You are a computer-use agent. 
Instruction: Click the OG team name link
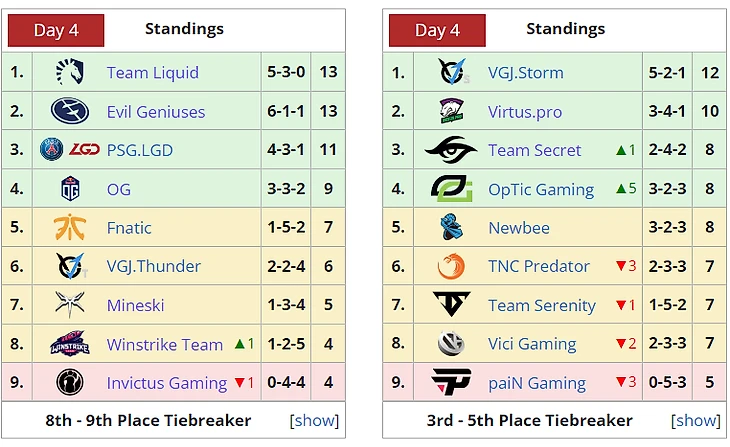click(119, 190)
